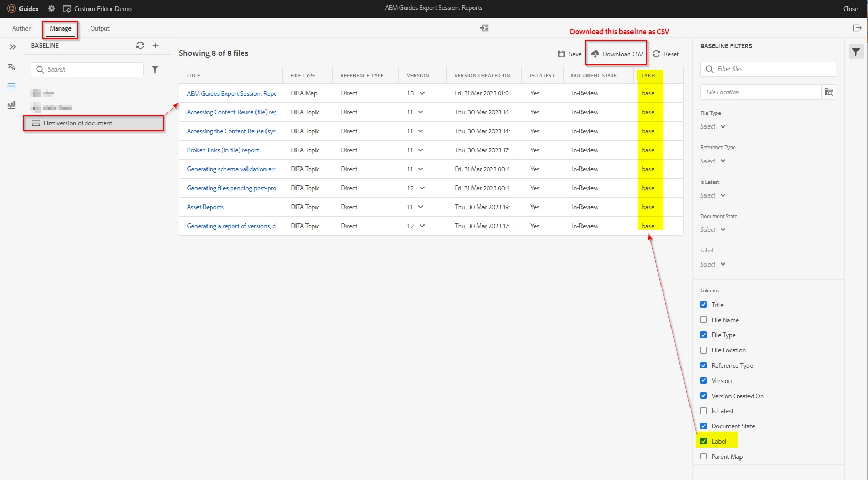The width and height of the screenshot is (868, 480).
Task: Open version dropdown for Accessing Content Reuse (file)
Action: coord(420,112)
